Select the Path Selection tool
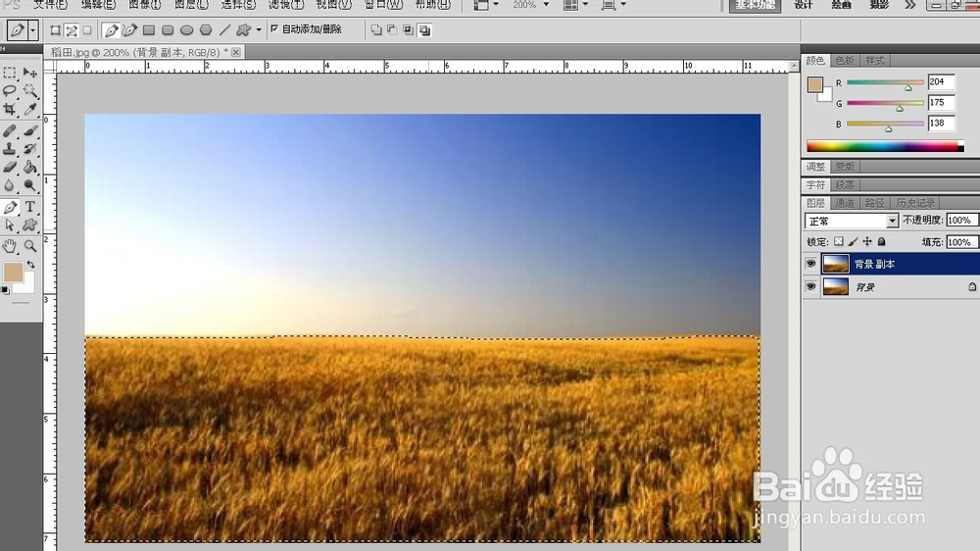 pyautogui.click(x=10, y=225)
